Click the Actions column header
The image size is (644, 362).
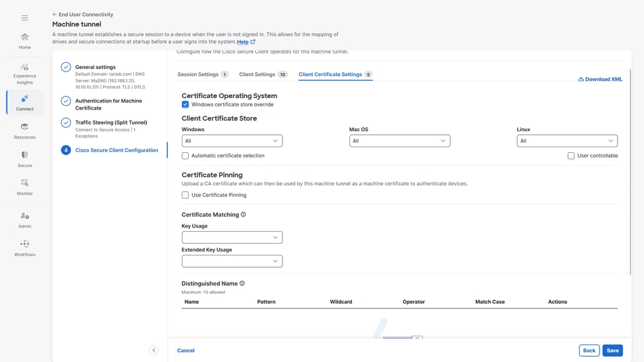558,301
